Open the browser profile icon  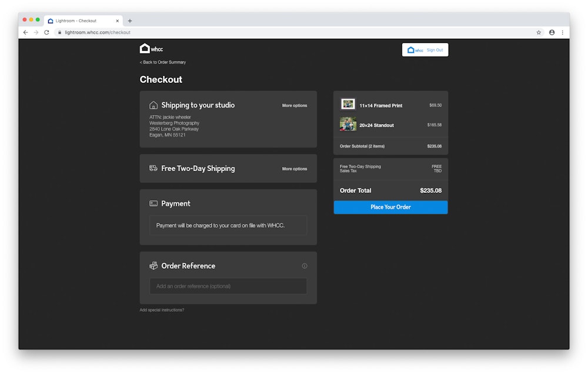pos(552,32)
